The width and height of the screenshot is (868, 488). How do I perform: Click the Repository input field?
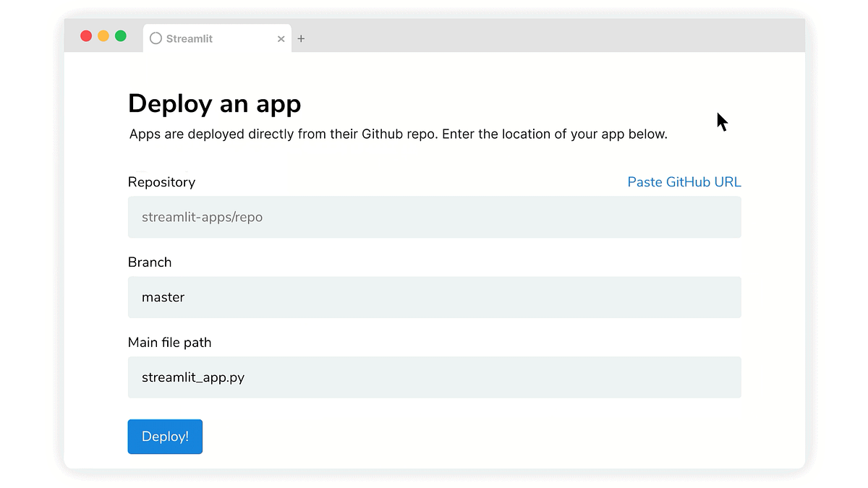[x=434, y=217]
